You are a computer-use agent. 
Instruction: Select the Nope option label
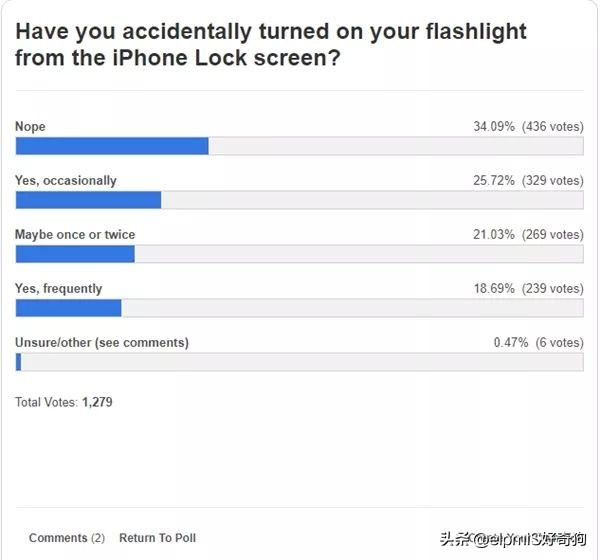pos(30,127)
